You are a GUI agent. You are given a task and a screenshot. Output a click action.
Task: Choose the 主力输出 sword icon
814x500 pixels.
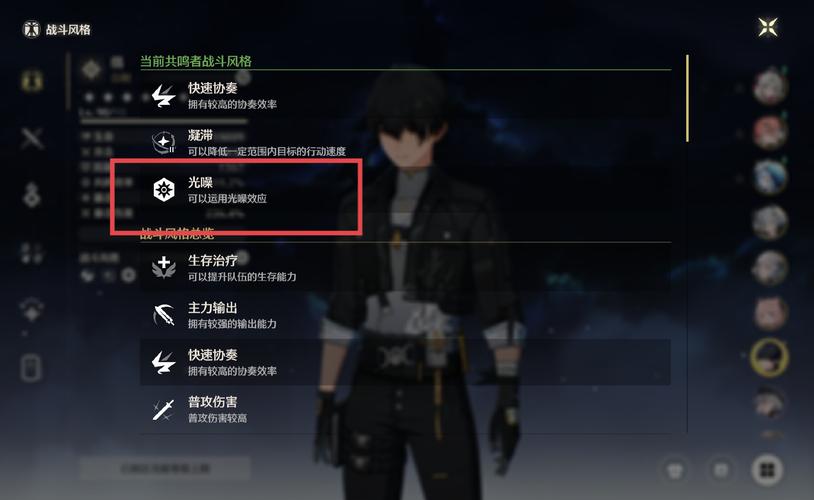tap(164, 315)
